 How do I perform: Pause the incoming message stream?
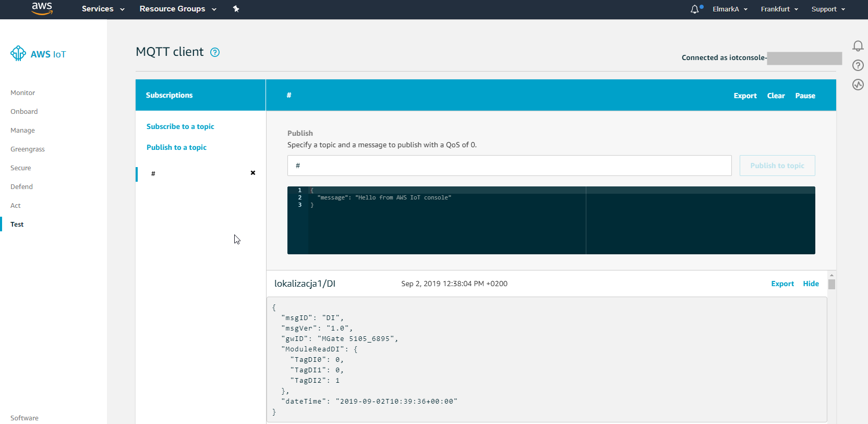[805, 96]
